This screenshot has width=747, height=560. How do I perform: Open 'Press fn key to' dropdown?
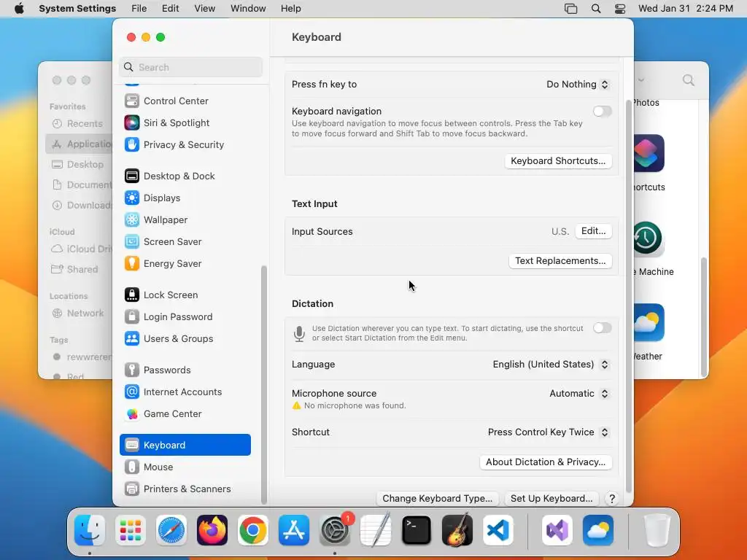point(578,85)
